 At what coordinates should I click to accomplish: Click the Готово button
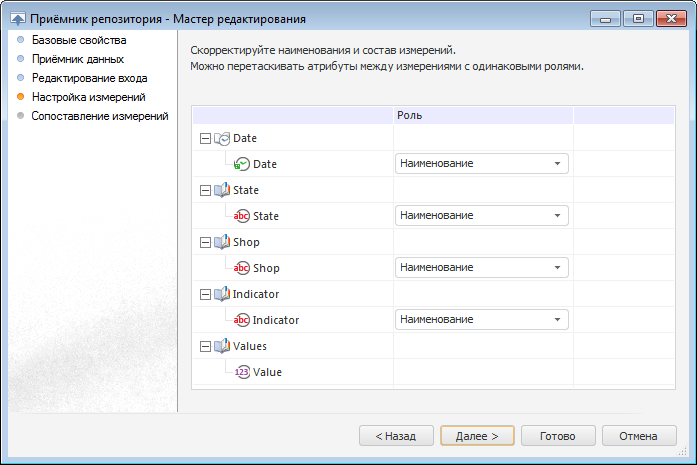point(557,436)
